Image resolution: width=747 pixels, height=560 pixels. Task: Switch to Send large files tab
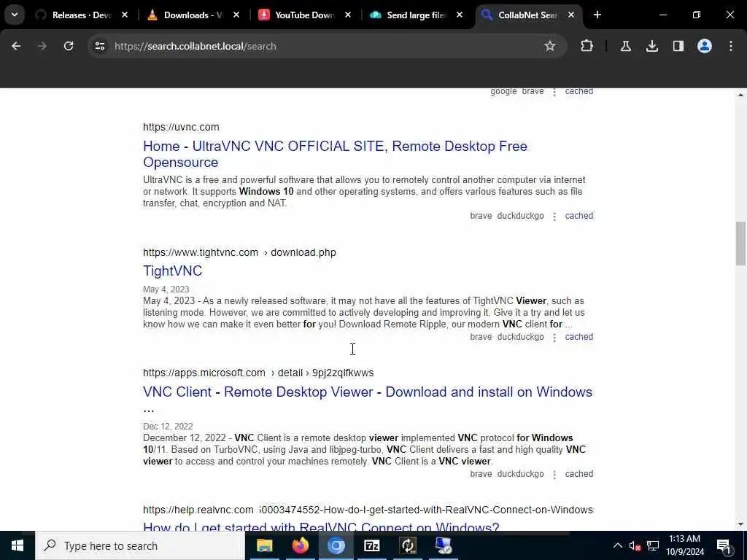(x=415, y=15)
